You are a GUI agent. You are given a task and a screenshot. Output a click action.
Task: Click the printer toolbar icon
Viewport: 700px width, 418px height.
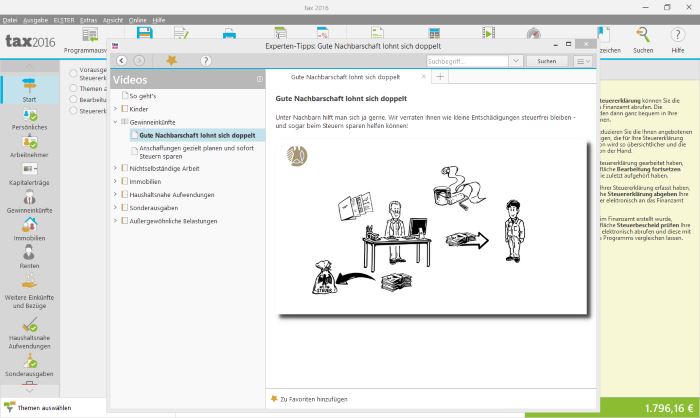[x=229, y=33]
